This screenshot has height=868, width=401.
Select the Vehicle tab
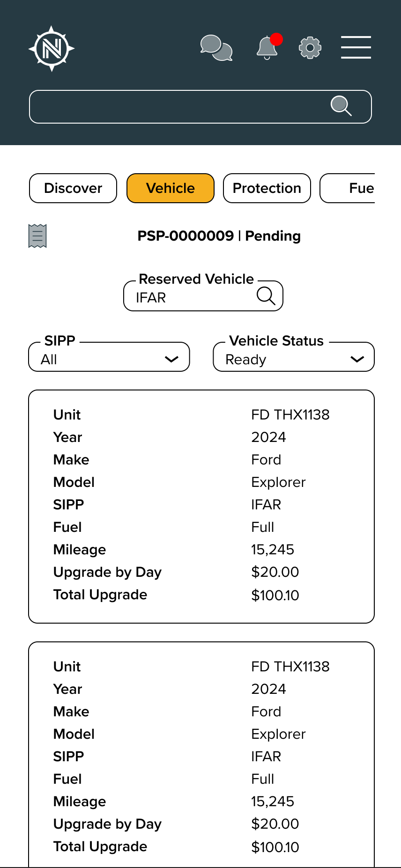click(x=171, y=188)
